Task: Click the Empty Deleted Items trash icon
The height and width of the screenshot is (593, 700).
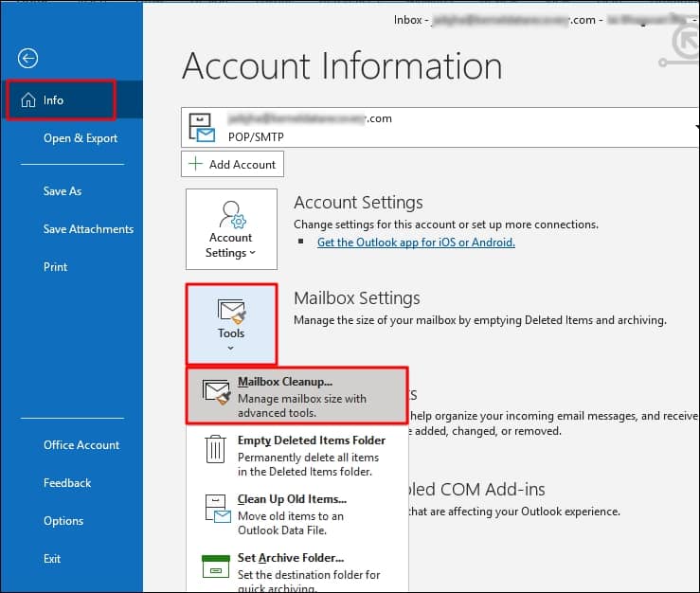Action: point(216,450)
